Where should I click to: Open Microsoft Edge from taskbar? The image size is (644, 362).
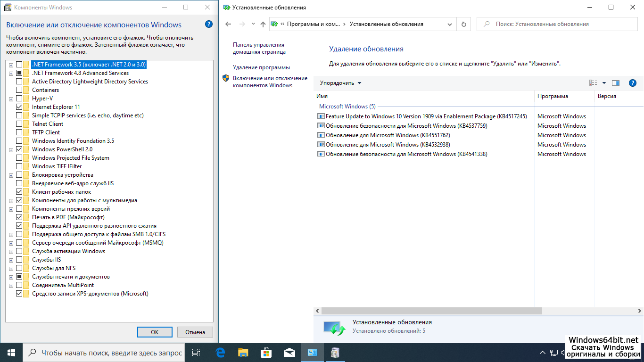pos(220,352)
